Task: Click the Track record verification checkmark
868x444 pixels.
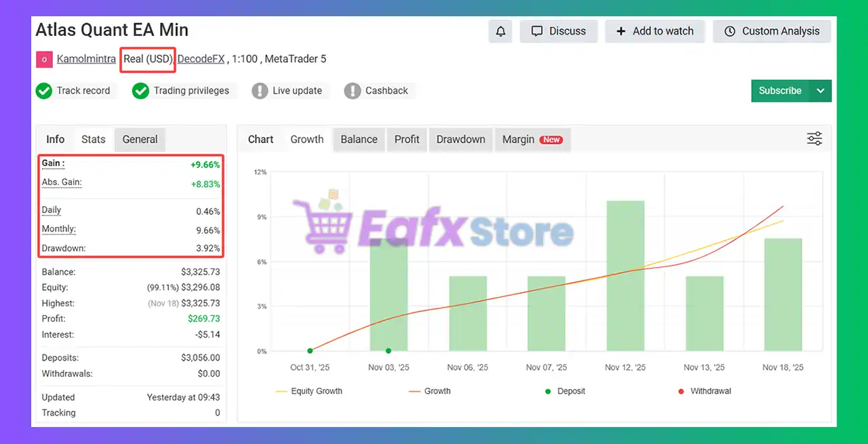Action: point(44,90)
